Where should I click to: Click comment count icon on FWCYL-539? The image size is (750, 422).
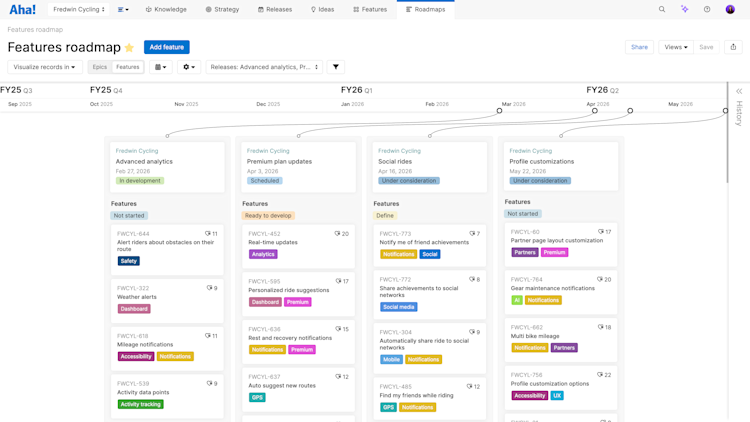[x=212, y=384]
